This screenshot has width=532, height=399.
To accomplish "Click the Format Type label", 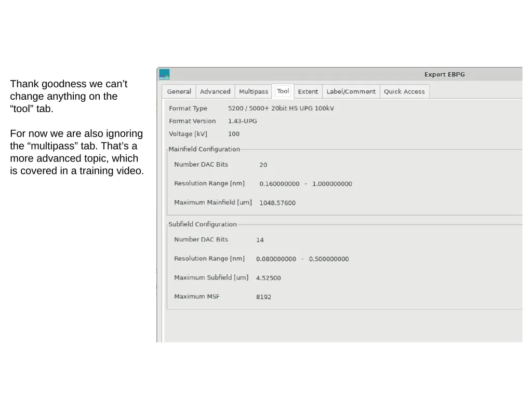I will click(188, 108).
